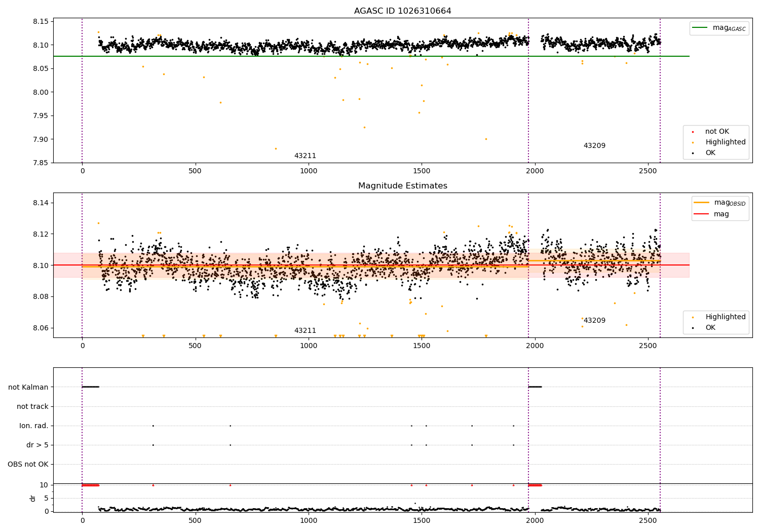The height and width of the screenshot is (532, 760).
Task: Click the green mag AGASC line swatch in legend
Action: click(701, 28)
